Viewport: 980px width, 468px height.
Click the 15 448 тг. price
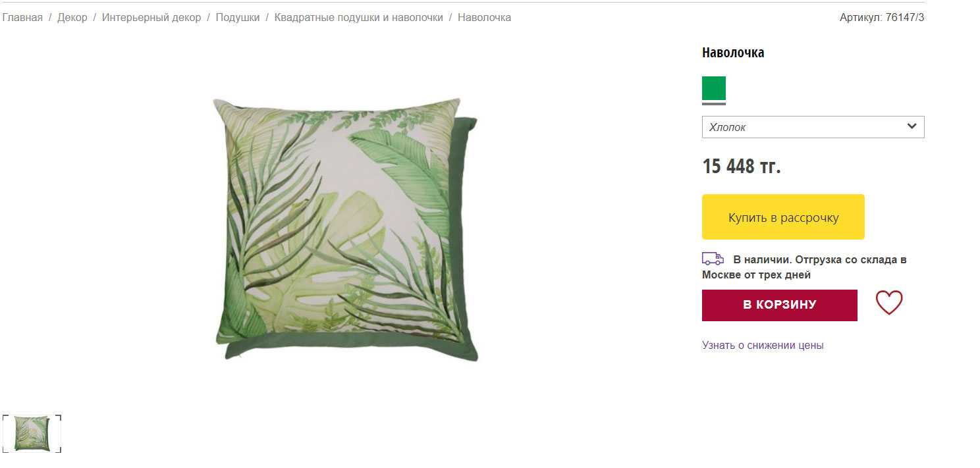point(742,166)
